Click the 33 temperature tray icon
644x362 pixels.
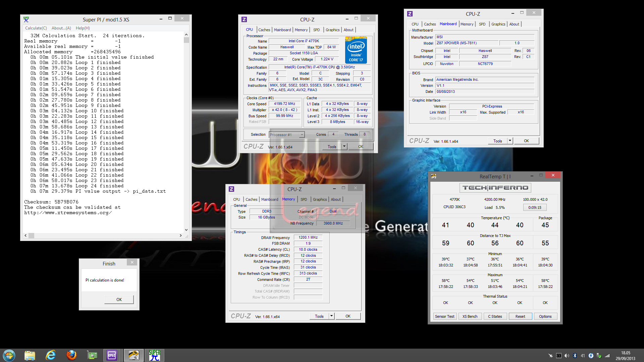[558, 356]
